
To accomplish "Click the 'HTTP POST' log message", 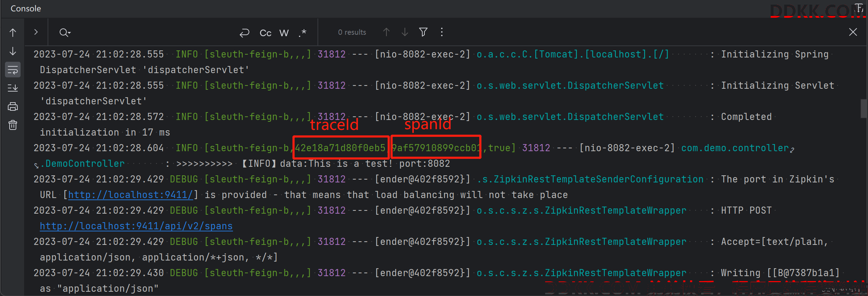I will pos(746,210).
